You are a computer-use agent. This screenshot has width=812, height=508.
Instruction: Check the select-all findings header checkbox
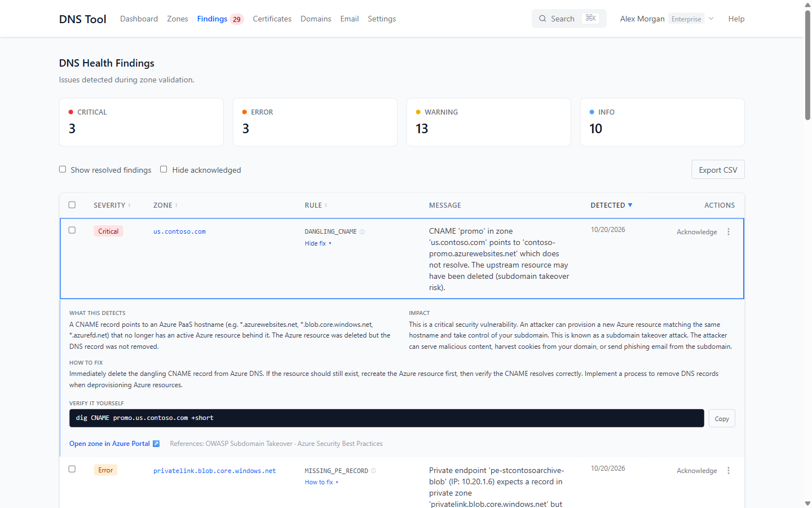click(72, 205)
